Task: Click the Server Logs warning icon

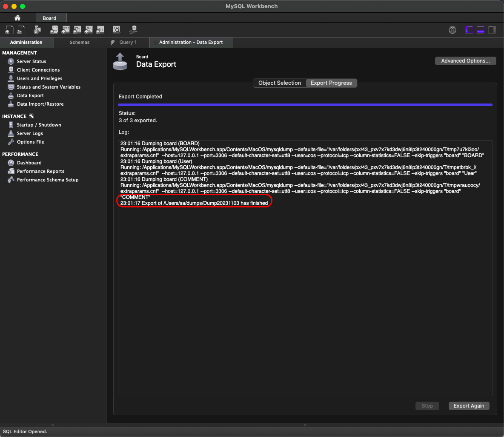Action: [x=11, y=133]
